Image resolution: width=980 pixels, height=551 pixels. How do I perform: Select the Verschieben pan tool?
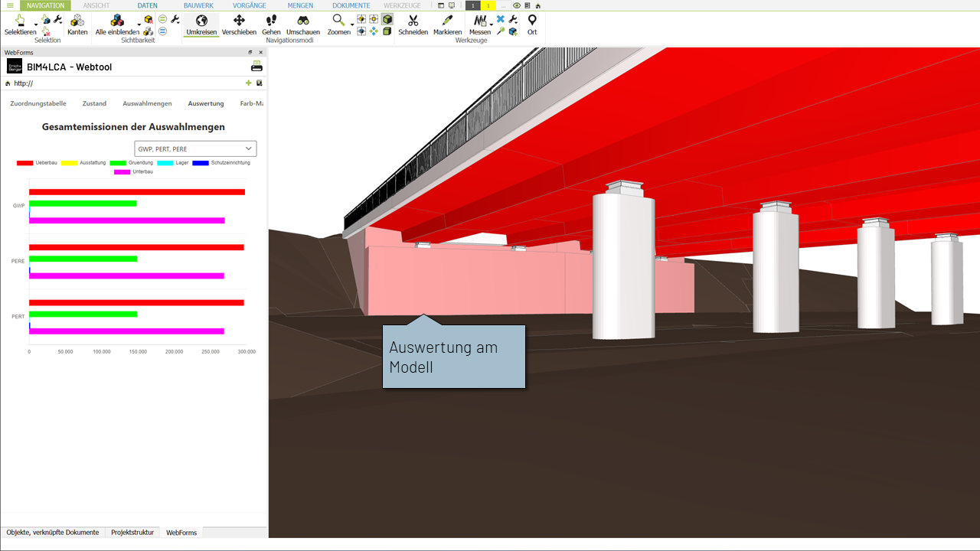click(x=239, y=24)
